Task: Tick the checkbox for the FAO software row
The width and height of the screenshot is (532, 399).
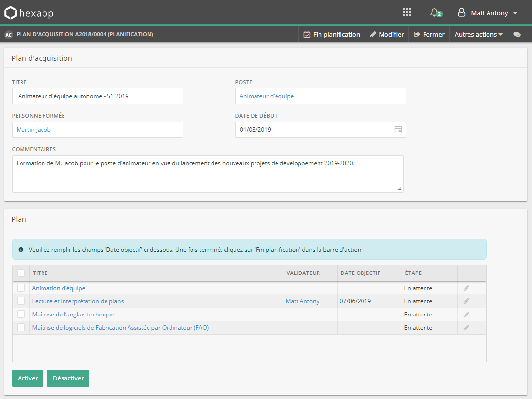Action: (21, 328)
